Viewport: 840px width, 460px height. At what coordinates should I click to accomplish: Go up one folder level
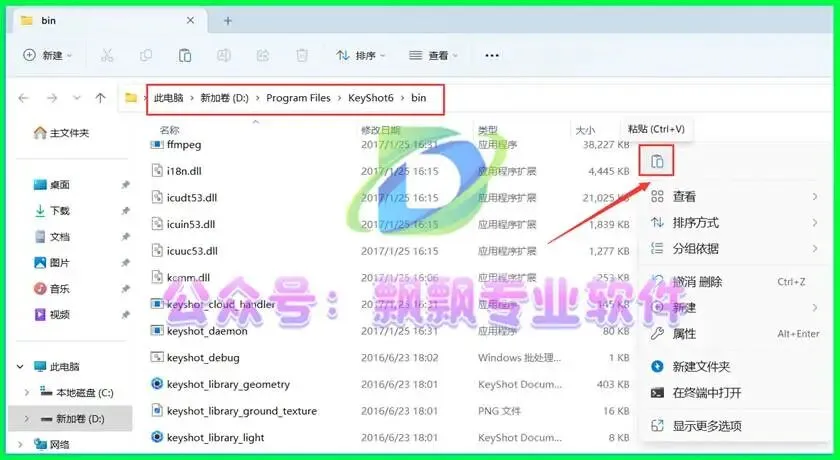click(x=100, y=98)
